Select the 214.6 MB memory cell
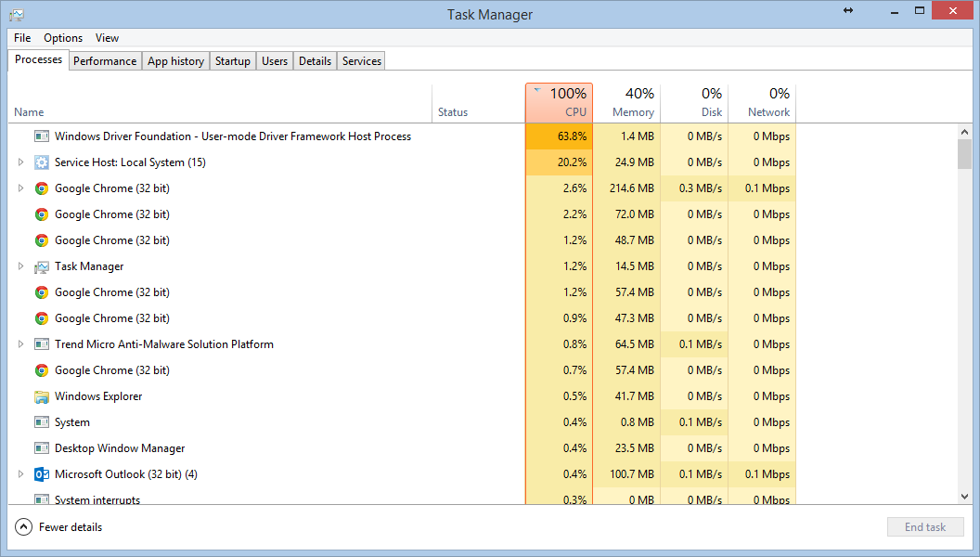 pos(626,188)
